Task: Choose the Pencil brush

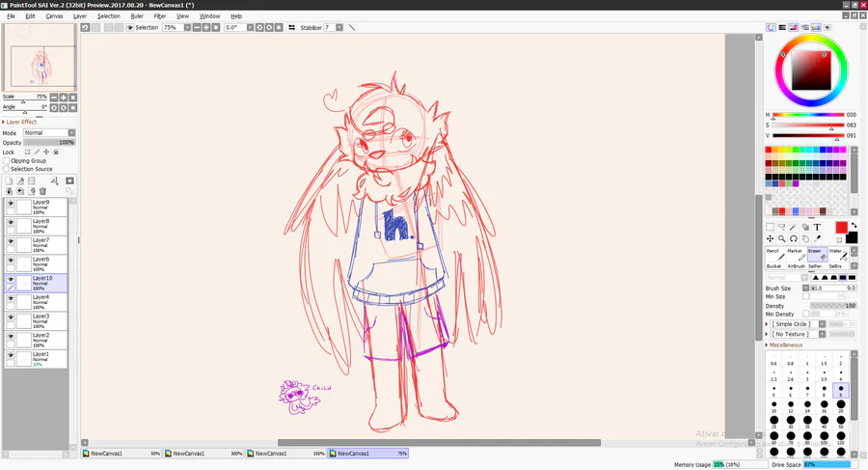Action: 775,255
